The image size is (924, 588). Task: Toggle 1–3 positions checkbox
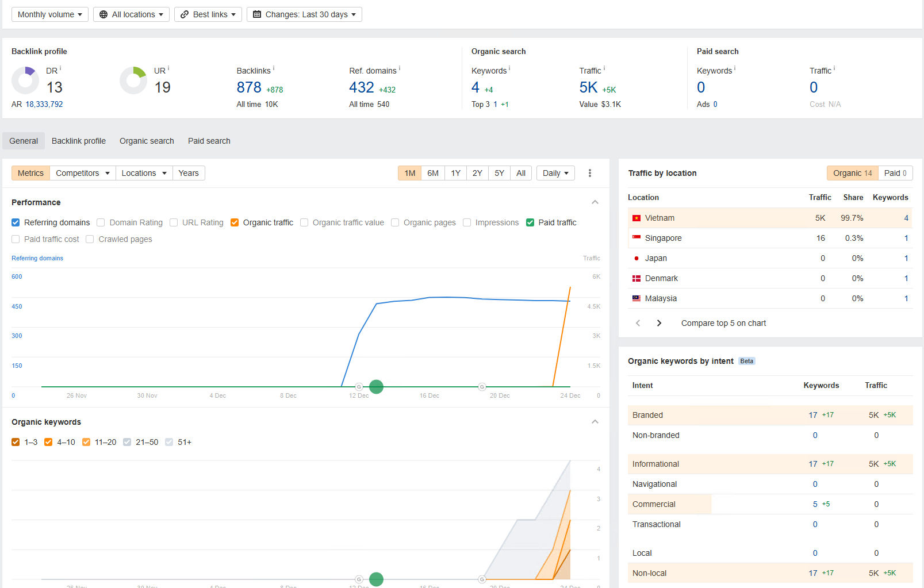(x=16, y=442)
